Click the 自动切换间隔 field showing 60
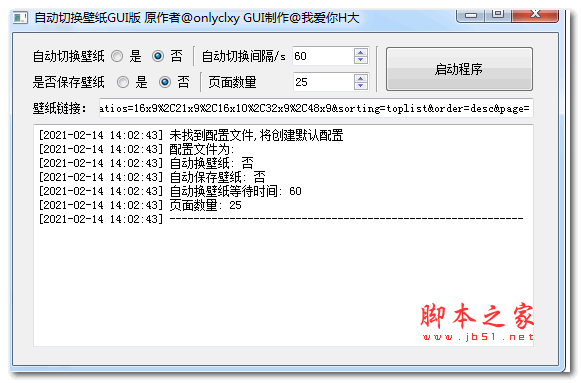581x383 pixels. coord(323,56)
